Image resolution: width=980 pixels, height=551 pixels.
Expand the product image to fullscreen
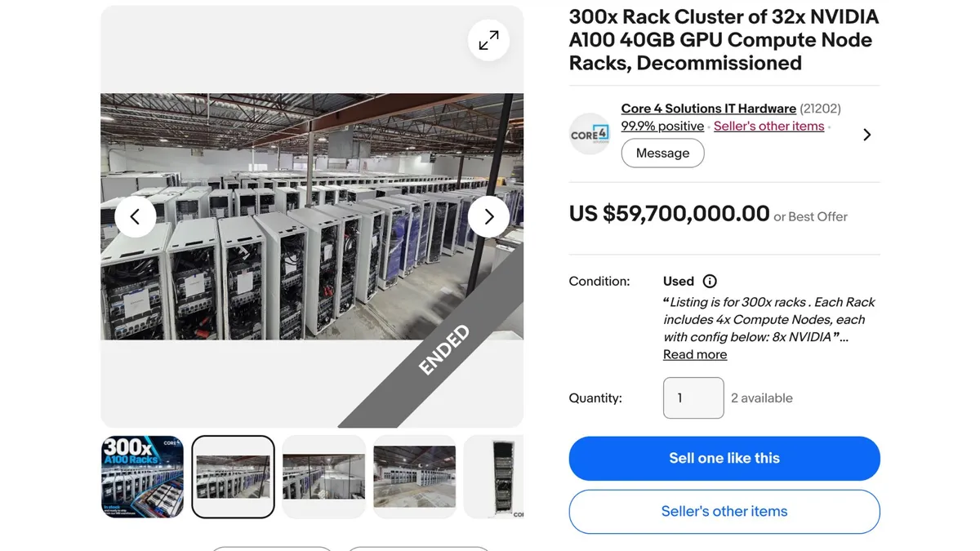pyautogui.click(x=488, y=40)
